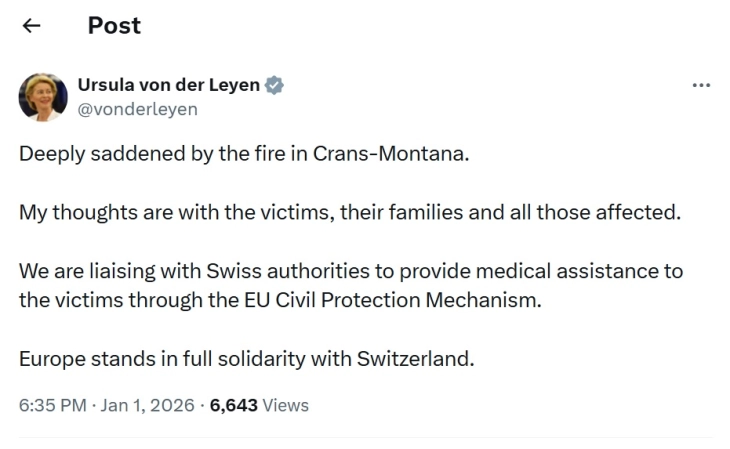Click the blue verified badge

coord(275,85)
